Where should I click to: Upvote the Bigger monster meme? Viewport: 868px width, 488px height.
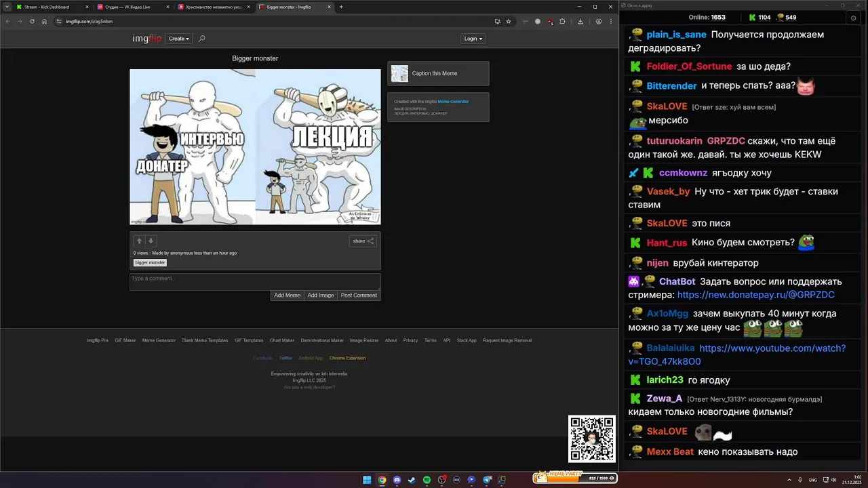point(139,241)
